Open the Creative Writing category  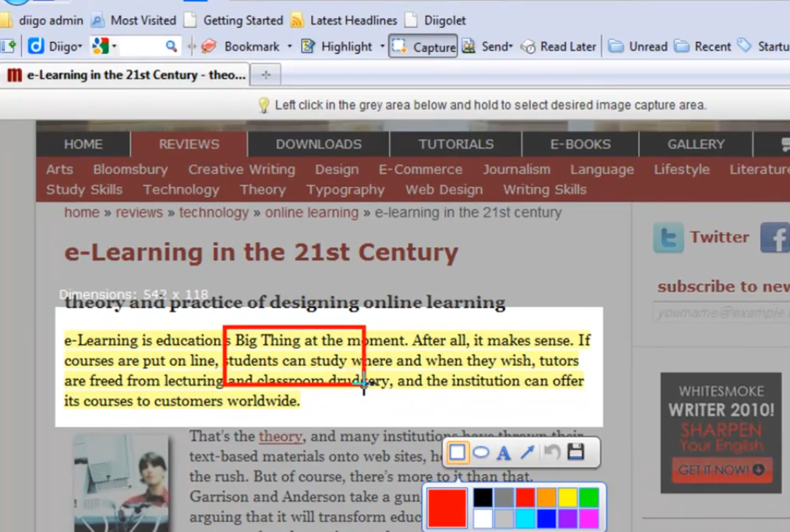pos(242,170)
